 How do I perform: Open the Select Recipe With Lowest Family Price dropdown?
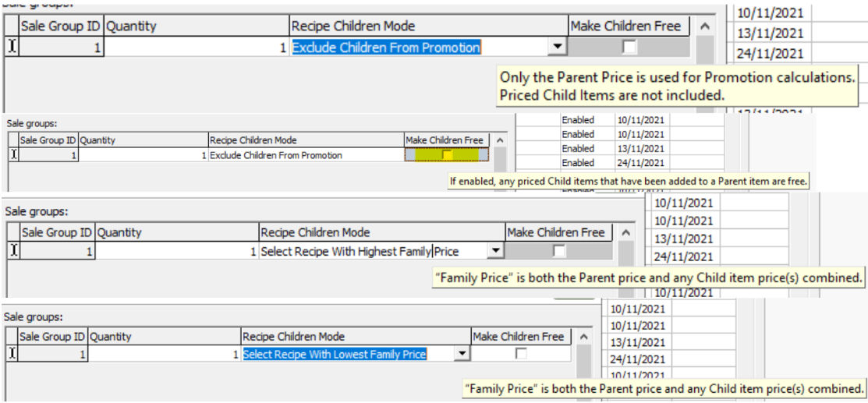(462, 354)
